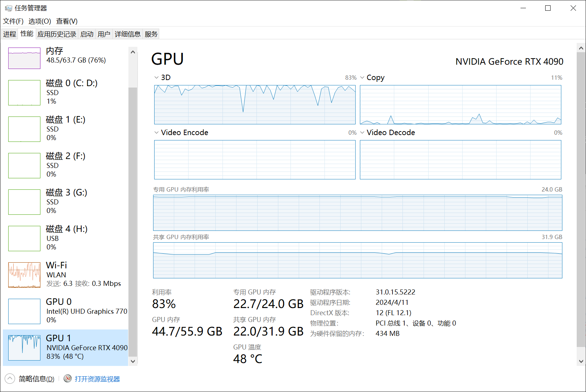Open the 选项(O) menu
This screenshot has height=392, width=586.
[40, 21]
